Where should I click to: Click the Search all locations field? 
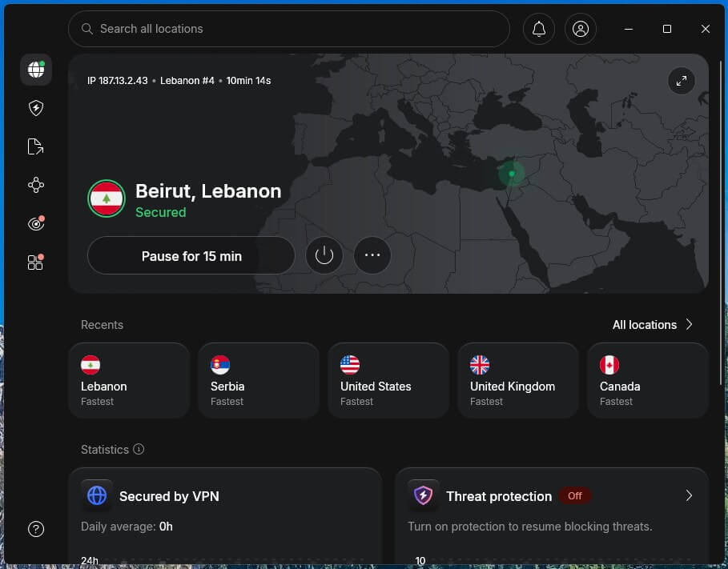click(289, 29)
